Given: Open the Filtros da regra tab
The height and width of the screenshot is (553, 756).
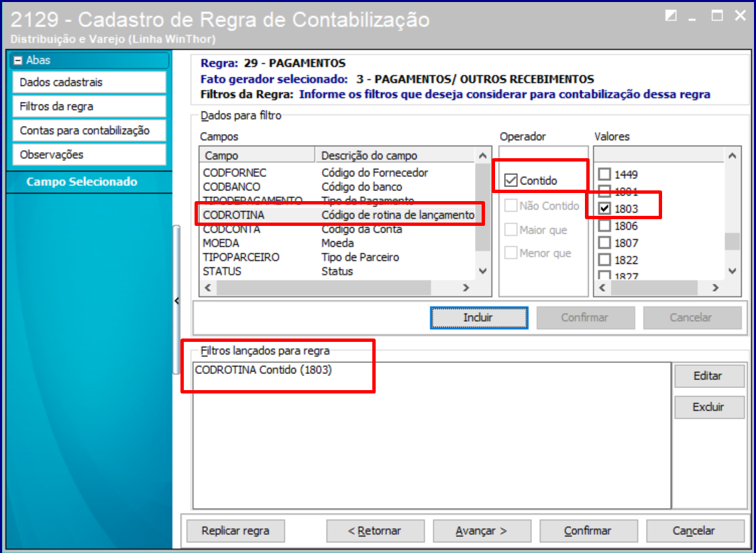Looking at the screenshot, I should 89,107.
